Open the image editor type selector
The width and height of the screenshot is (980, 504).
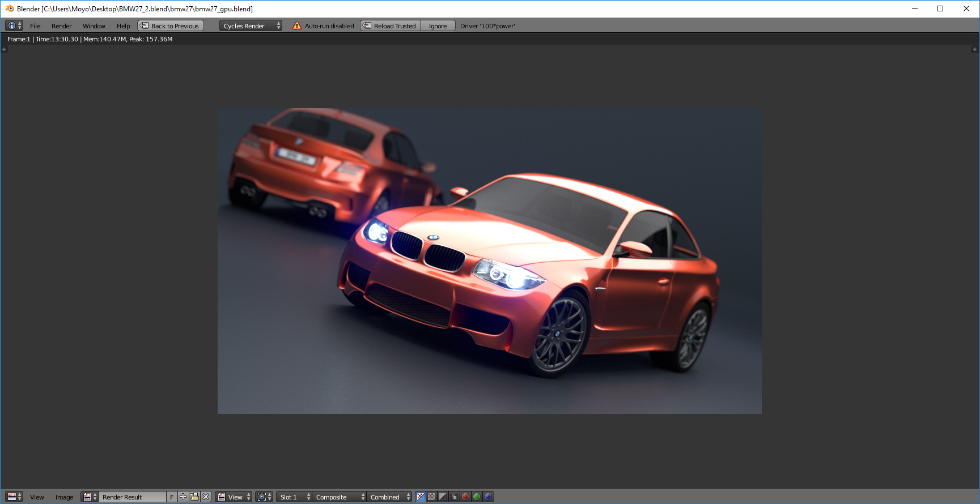click(x=14, y=497)
